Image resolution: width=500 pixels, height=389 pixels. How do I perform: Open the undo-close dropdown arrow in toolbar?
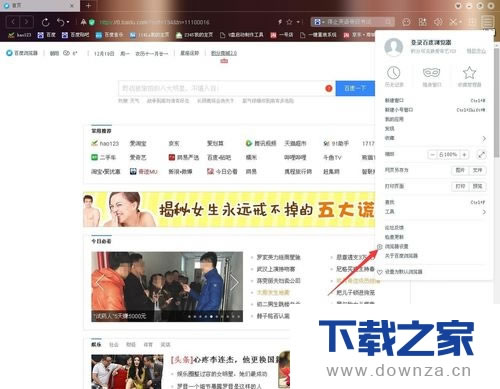(68, 22)
